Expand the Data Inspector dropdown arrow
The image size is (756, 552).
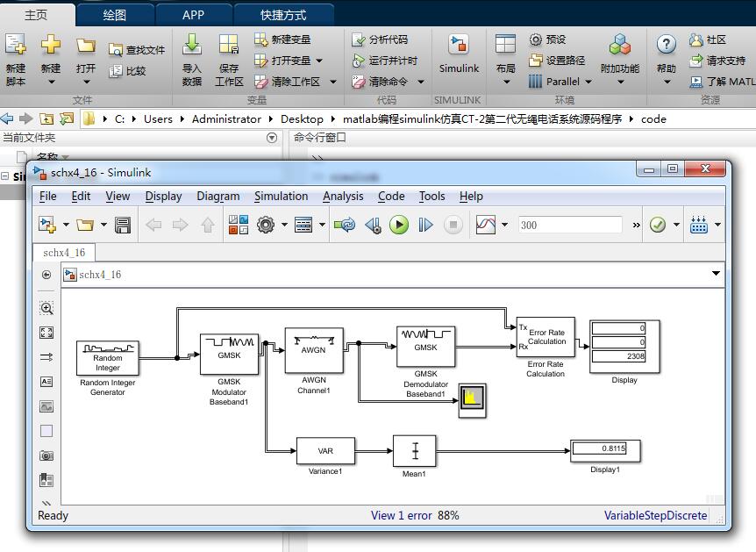click(505, 225)
